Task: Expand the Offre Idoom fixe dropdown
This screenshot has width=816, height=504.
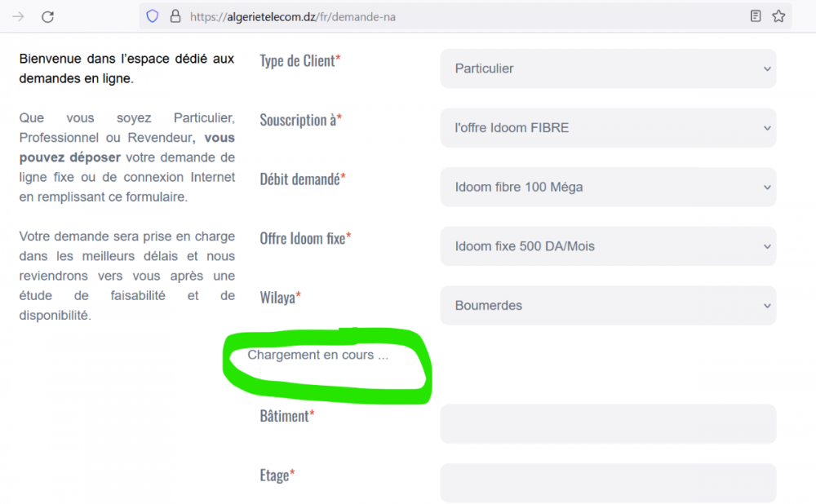Action: (x=608, y=246)
